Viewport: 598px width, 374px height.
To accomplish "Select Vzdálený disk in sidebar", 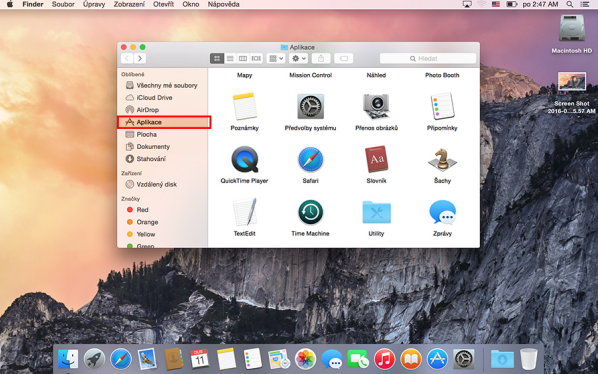I will [x=162, y=184].
